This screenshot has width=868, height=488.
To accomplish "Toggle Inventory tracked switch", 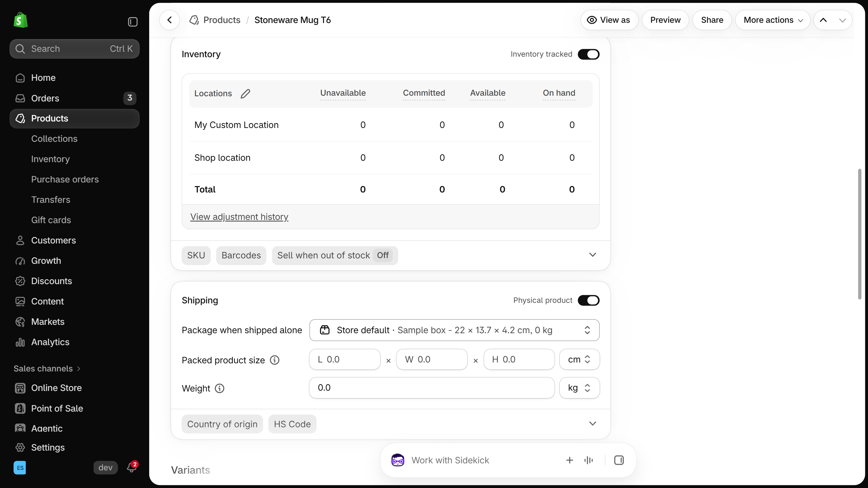I will pos(588,54).
